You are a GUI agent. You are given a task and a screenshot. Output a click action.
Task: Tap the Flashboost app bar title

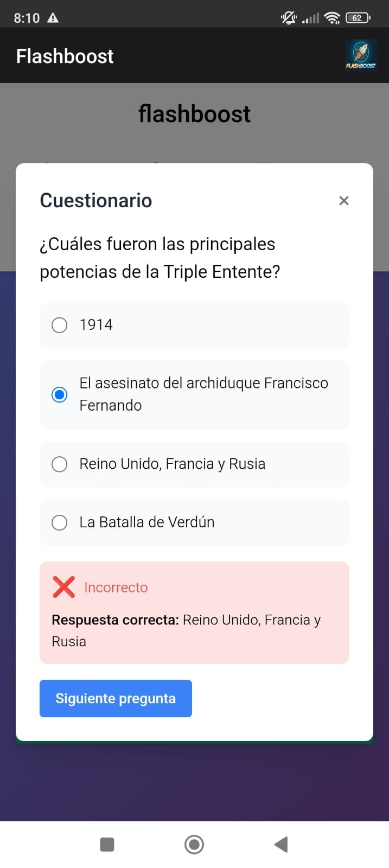[65, 56]
